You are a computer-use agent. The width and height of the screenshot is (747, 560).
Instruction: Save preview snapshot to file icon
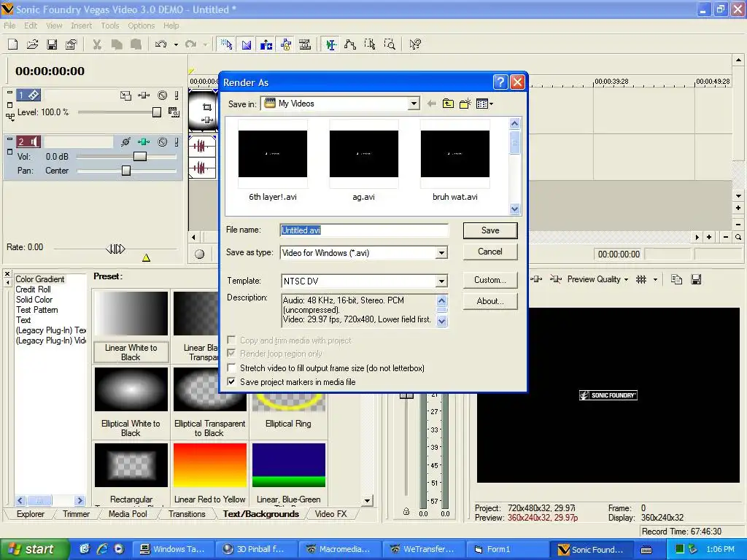tap(696, 279)
